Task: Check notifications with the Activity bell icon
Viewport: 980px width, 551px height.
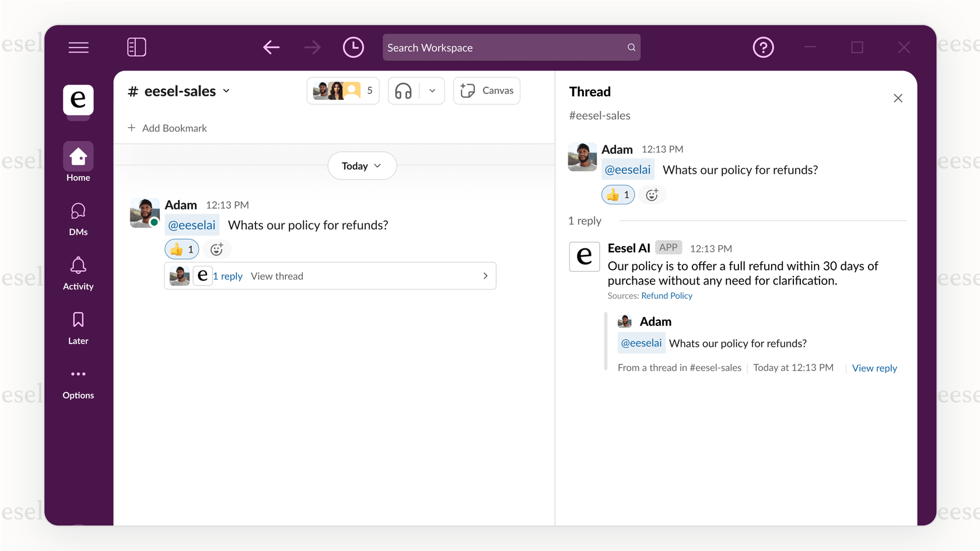Action: click(x=78, y=265)
